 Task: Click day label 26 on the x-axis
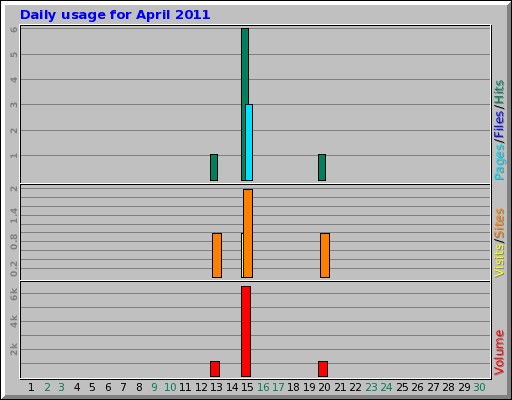pyautogui.click(x=417, y=387)
